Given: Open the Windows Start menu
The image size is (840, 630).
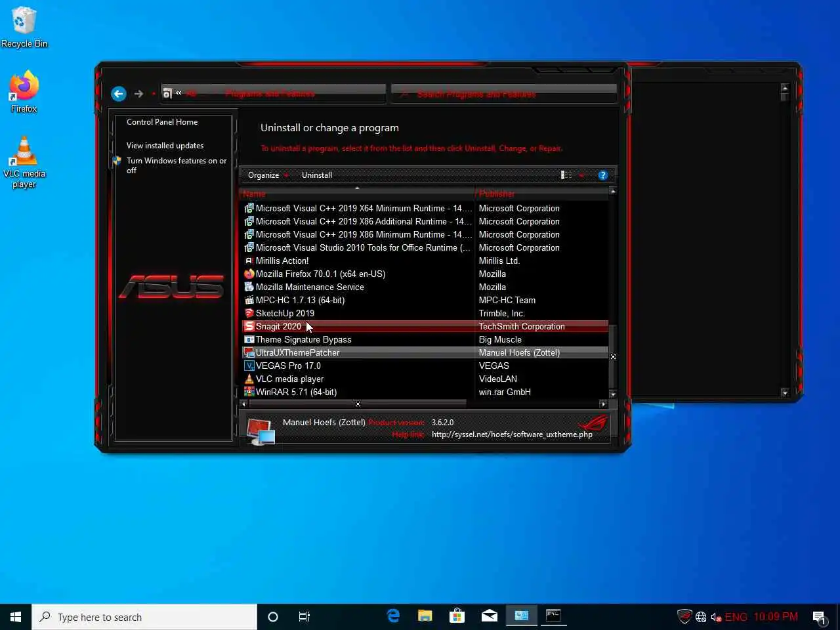Looking at the screenshot, I should pos(16,617).
